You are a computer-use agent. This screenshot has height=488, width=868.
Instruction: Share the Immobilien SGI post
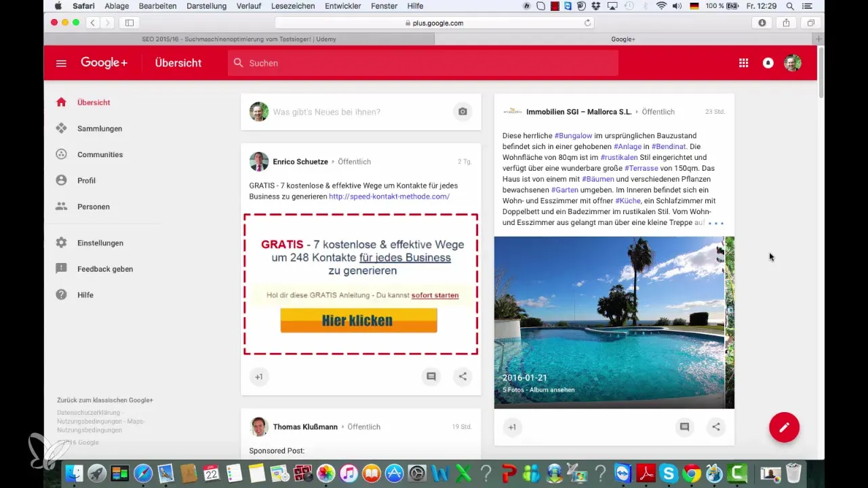click(x=716, y=427)
